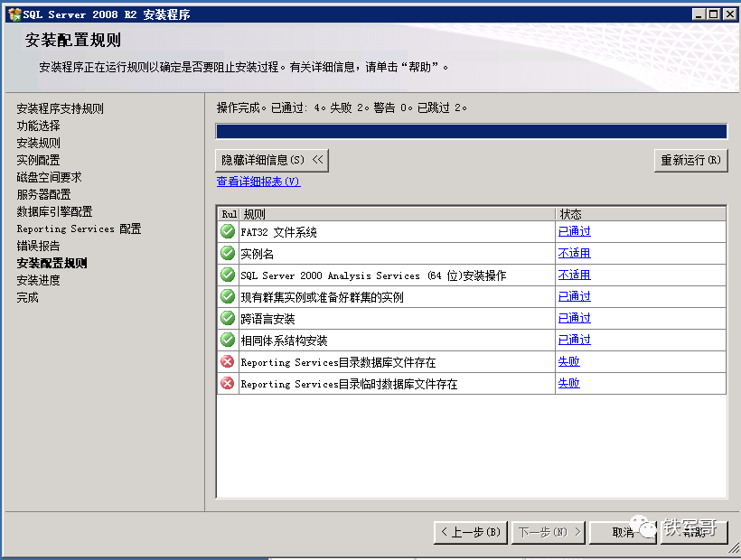Click the 重新运行 button
Viewport: 741px width, 560px height.
coord(690,160)
